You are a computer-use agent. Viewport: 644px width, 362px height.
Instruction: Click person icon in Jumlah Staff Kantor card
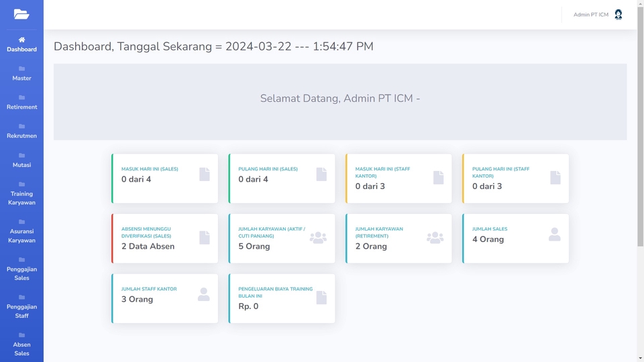tap(204, 294)
